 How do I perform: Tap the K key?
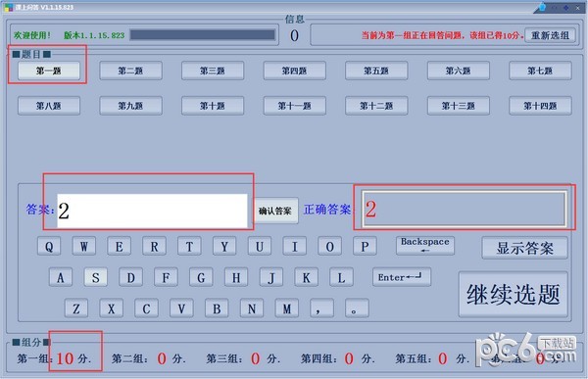click(x=307, y=277)
